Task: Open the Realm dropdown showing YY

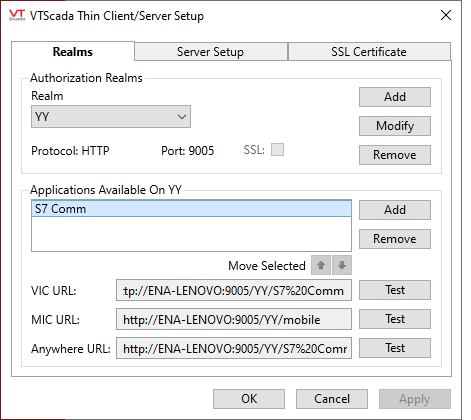Action: pyautogui.click(x=111, y=117)
